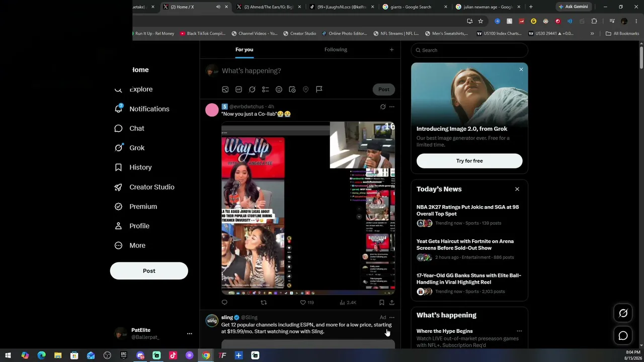The height and width of the screenshot is (362, 644).
Task: Open the emoji picker in composer
Action: [x=279, y=89]
